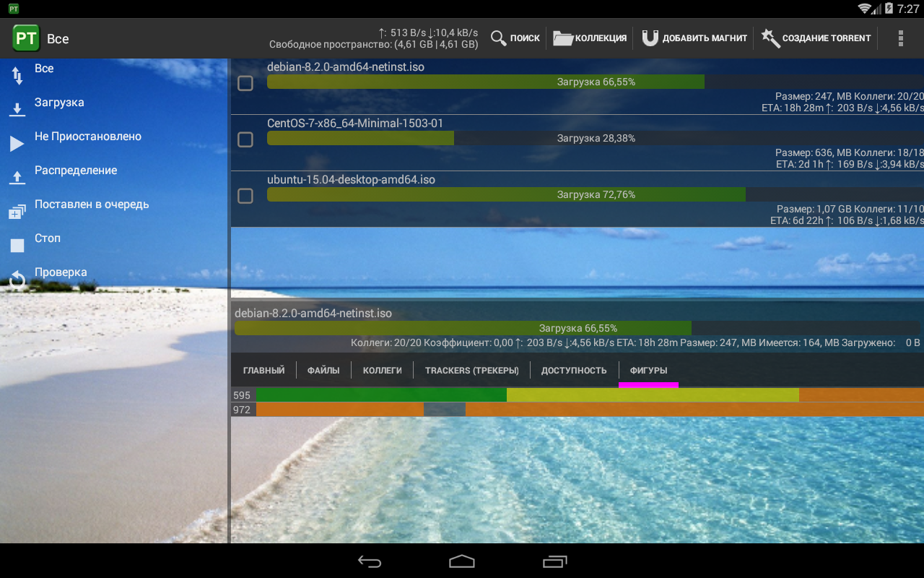Open the Trackers (Трекеры) tab
The width and height of the screenshot is (924, 578).
tap(472, 371)
